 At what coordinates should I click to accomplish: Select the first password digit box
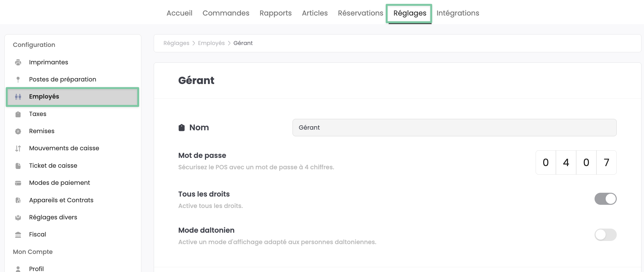pos(545,163)
